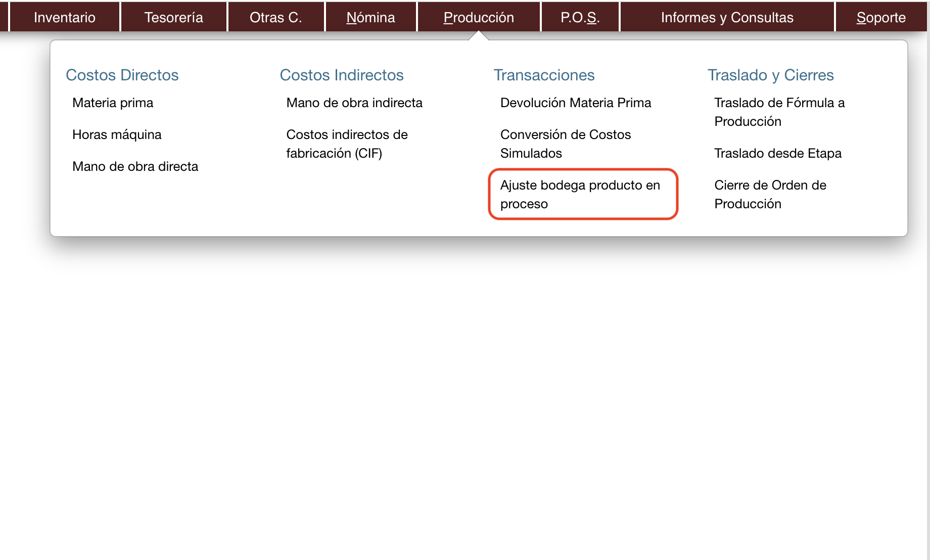Open Traslado desde Etapa
Viewport: 930px width, 560px height.
tap(777, 153)
